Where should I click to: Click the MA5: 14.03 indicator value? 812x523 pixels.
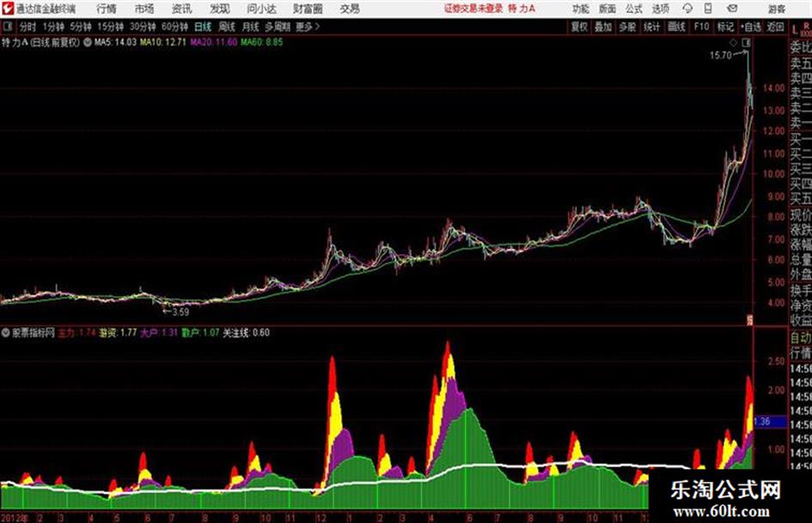pyautogui.click(x=115, y=42)
